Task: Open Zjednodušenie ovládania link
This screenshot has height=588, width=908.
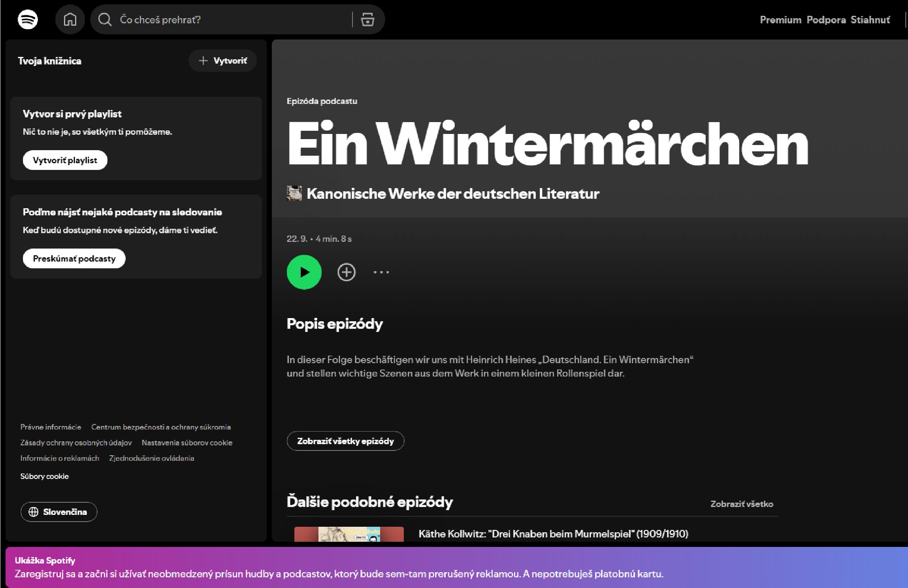Action: point(152,458)
